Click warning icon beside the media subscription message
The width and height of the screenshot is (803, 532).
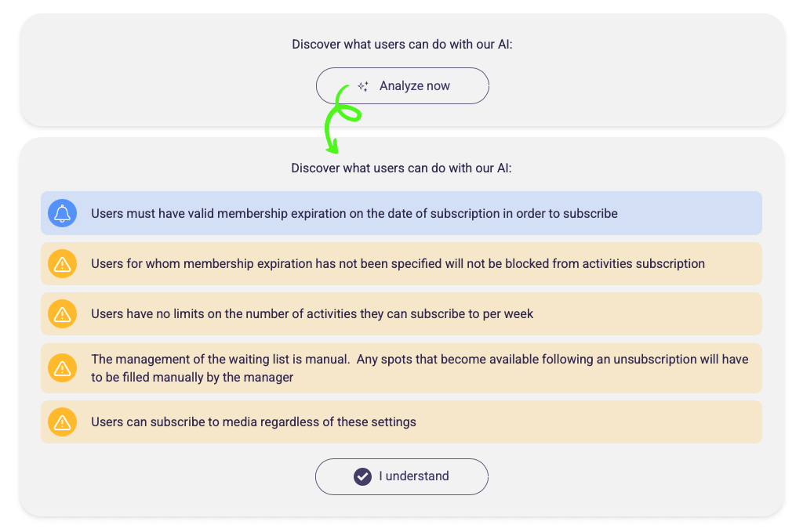click(62, 422)
